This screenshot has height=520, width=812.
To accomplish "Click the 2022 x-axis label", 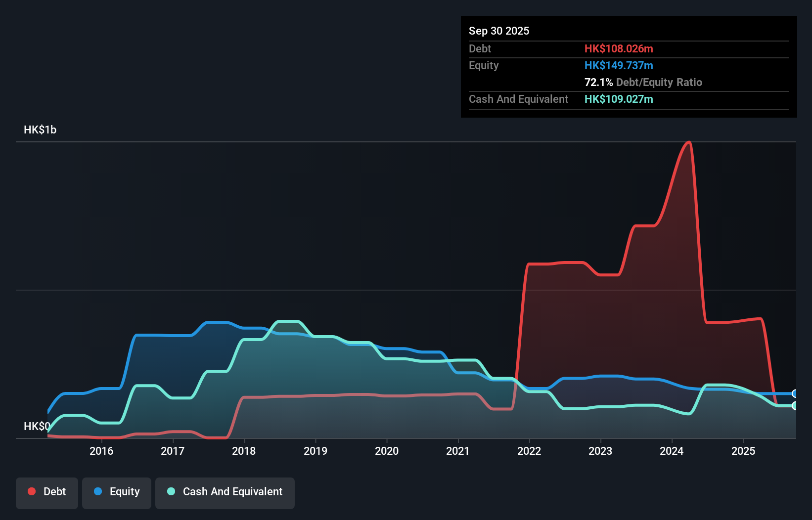I will pos(529,451).
